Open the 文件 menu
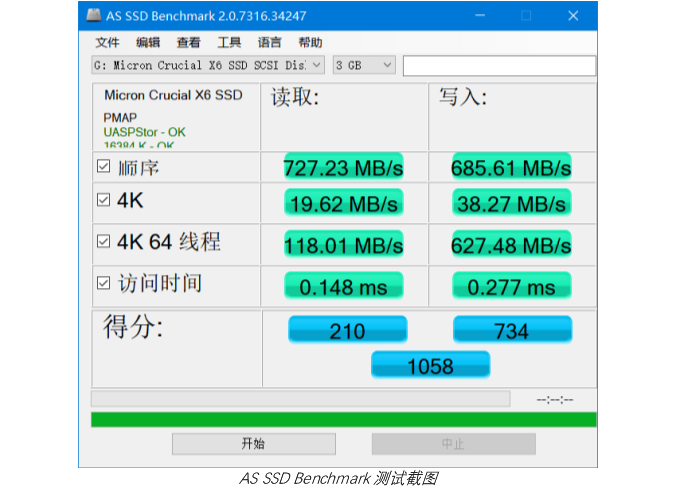681x490 pixels. tap(107, 43)
